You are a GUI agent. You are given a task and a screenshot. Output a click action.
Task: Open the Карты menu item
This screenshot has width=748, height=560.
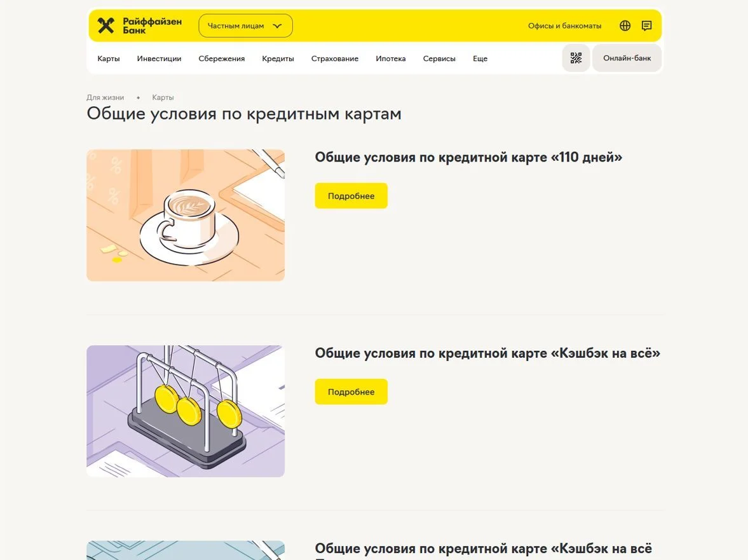[x=108, y=58]
